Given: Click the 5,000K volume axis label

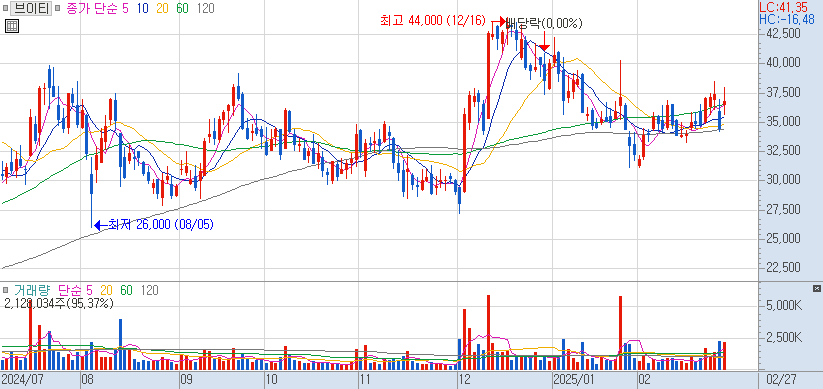Looking at the screenshot, I should [x=784, y=306].
